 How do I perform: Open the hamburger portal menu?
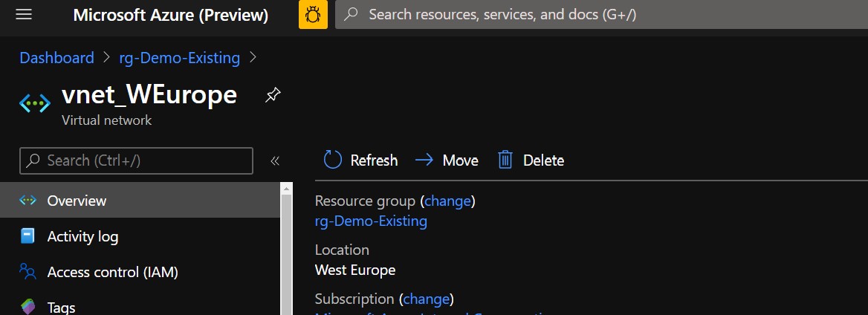[x=24, y=14]
